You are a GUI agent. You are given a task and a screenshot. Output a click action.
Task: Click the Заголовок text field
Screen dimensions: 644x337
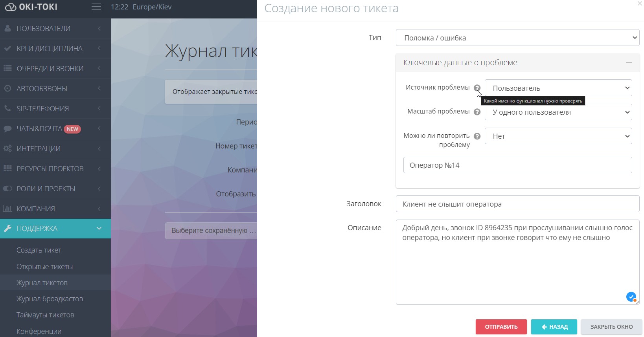click(517, 204)
